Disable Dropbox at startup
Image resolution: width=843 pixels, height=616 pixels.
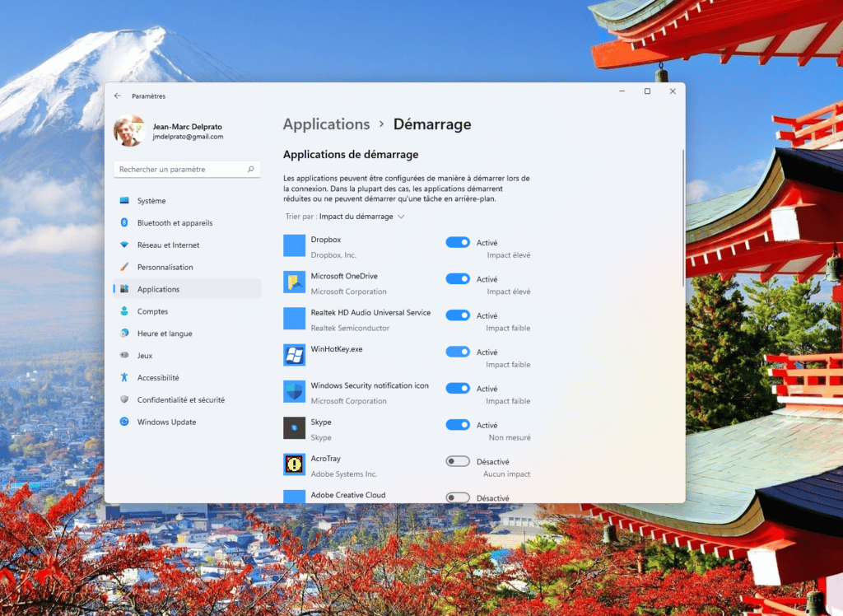[x=458, y=241]
